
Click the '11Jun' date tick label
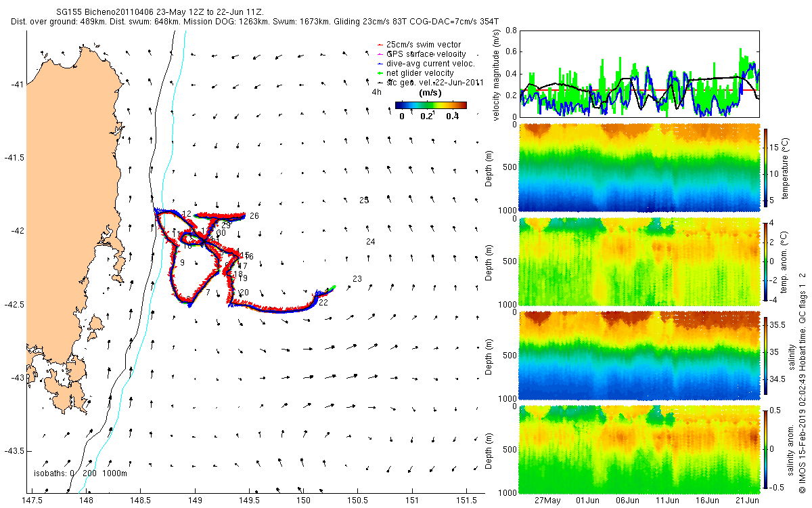click(x=667, y=501)
